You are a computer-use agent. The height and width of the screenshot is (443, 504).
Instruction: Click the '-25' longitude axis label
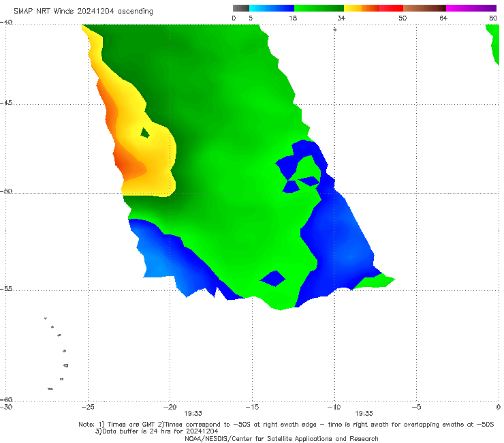[x=88, y=407]
